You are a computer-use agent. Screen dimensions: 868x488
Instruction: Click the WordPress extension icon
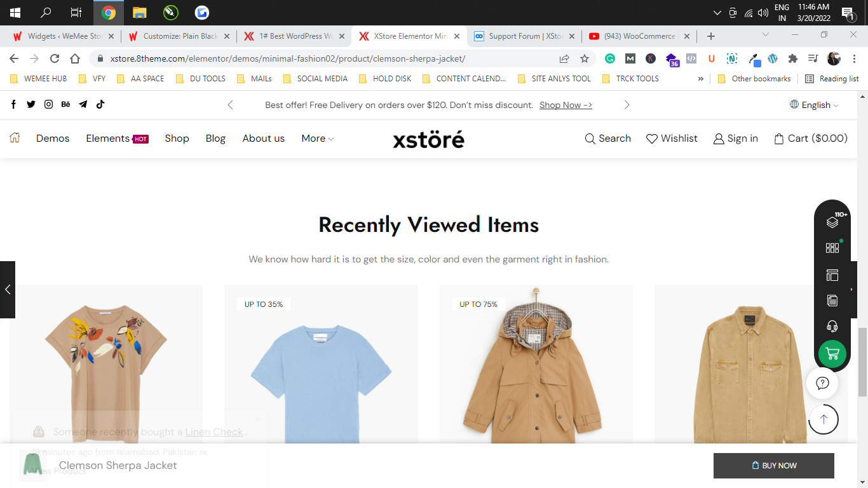click(x=773, y=58)
